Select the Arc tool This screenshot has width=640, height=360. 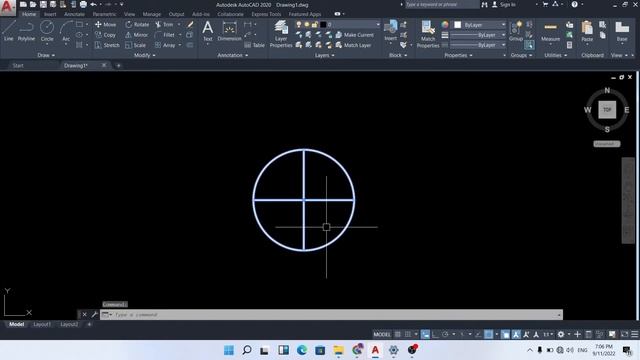pos(66,31)
